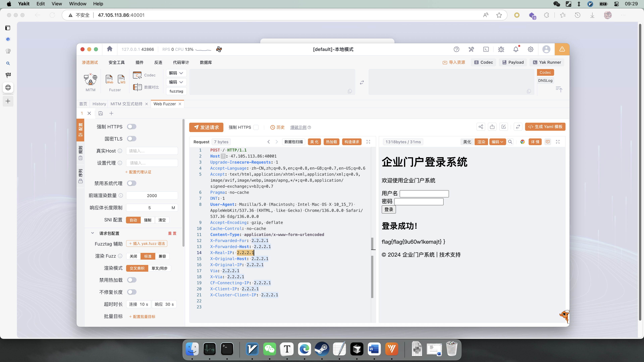The image size is (644, 362).
Task: Open the bug report icon
Action: (501, 49)
